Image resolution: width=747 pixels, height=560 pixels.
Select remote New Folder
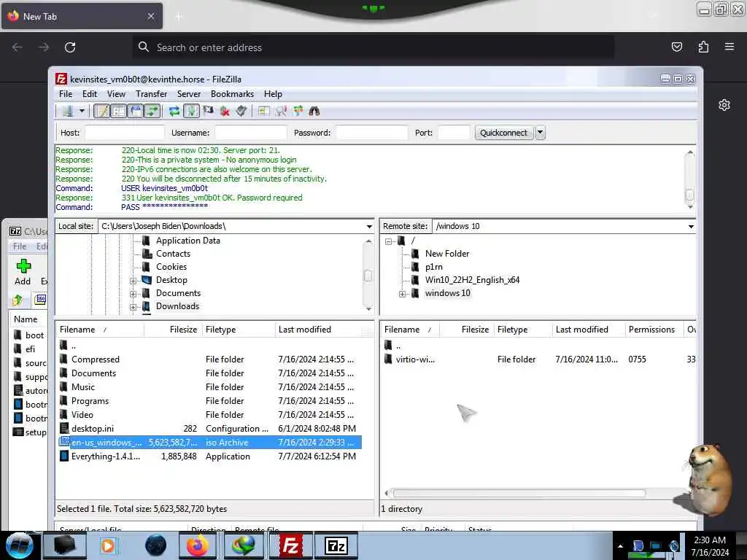click(x=447, y=254)
